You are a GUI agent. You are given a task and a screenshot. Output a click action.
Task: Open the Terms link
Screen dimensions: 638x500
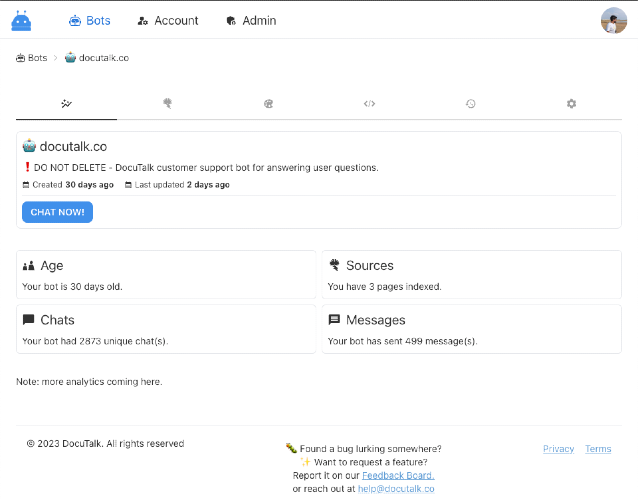pyautogui.click(x=598, y=449)
